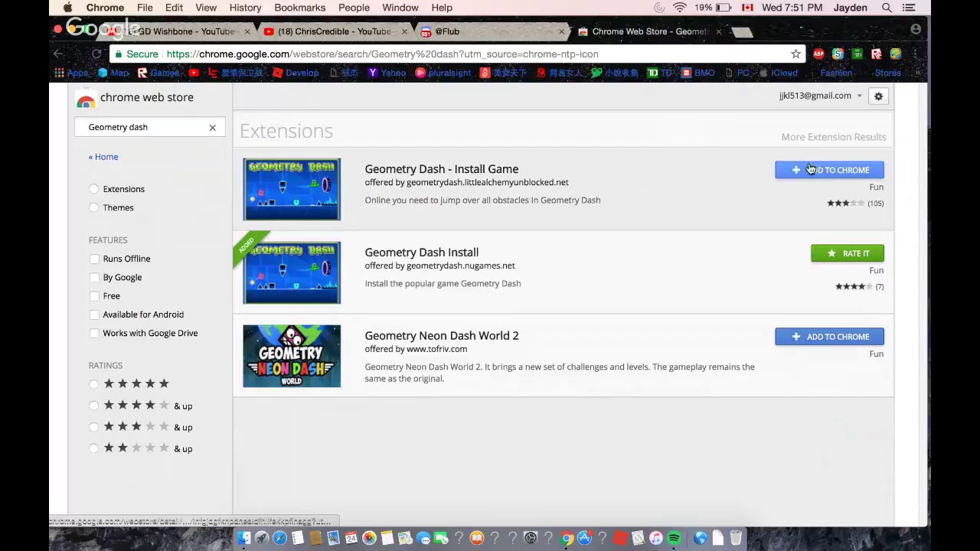Bookmark this page with the star icon

click(x=795, y=54)
